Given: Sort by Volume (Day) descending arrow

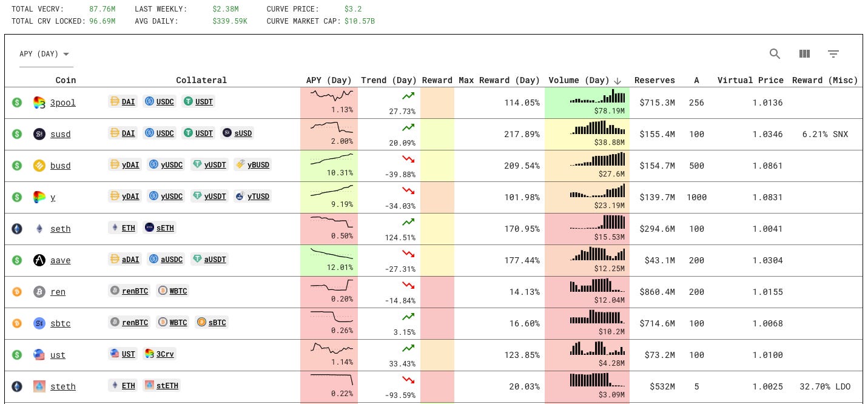Looking at the screenshot, I should coord(617,81).
